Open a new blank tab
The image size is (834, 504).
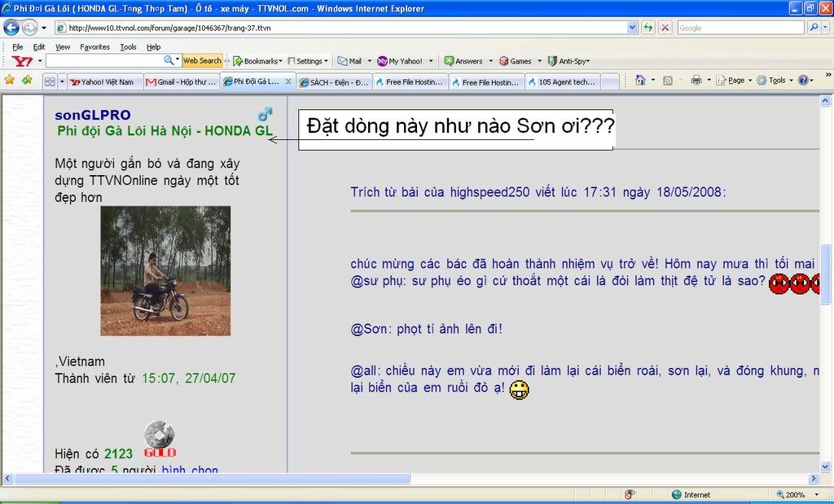[x=609, y=82]
